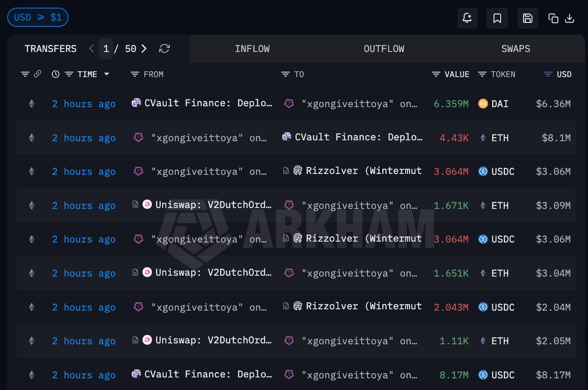Click the 2.043M value cell
This screenshot has width=588, height=390.
[x=451, y=307]
